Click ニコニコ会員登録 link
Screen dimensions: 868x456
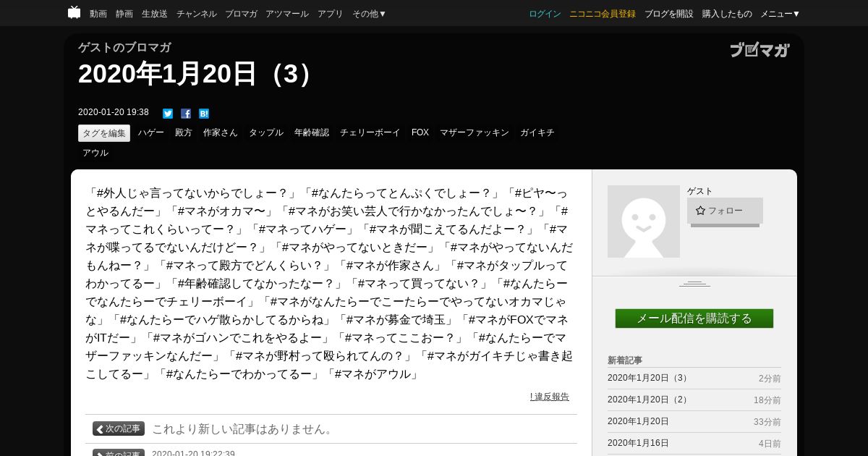point(603,14)
